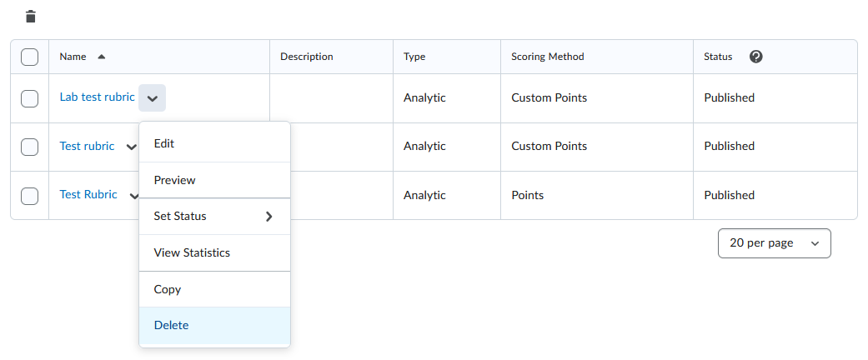
Task: Toggle the Name column sort arrow
Action: [101, 57]
